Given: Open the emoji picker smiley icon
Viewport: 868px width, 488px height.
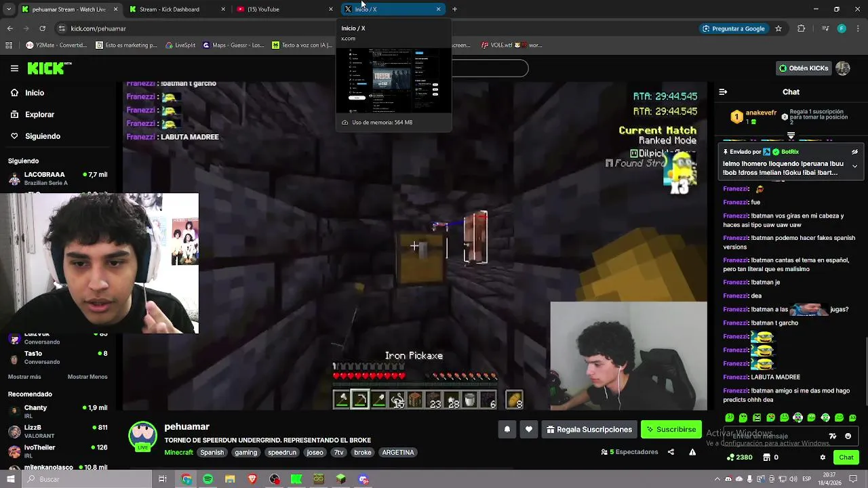Looking at the screenshot, I should [848, 436].
